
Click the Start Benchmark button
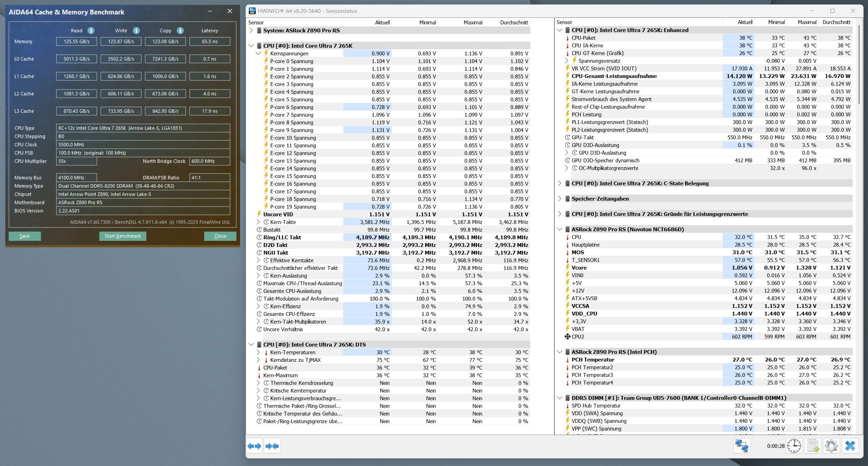tap(123, 236)
